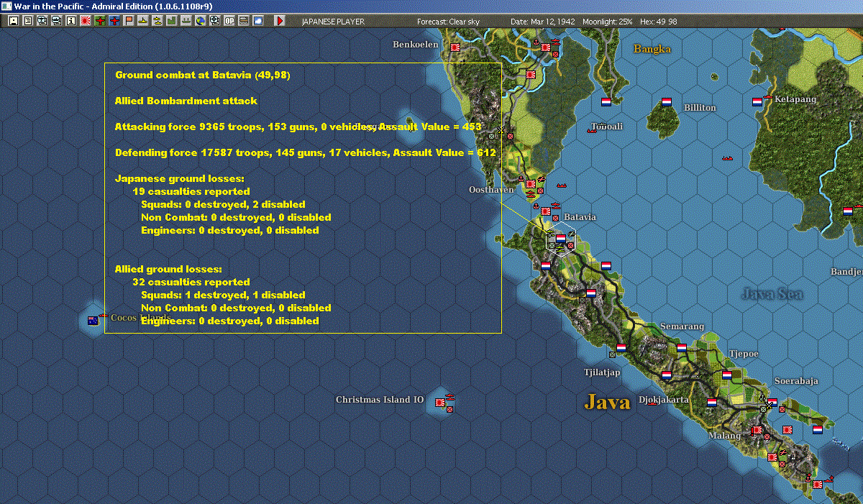Click the green factory industry toolbar icon
The image size is (863, 504).
(x=171, y=21)
